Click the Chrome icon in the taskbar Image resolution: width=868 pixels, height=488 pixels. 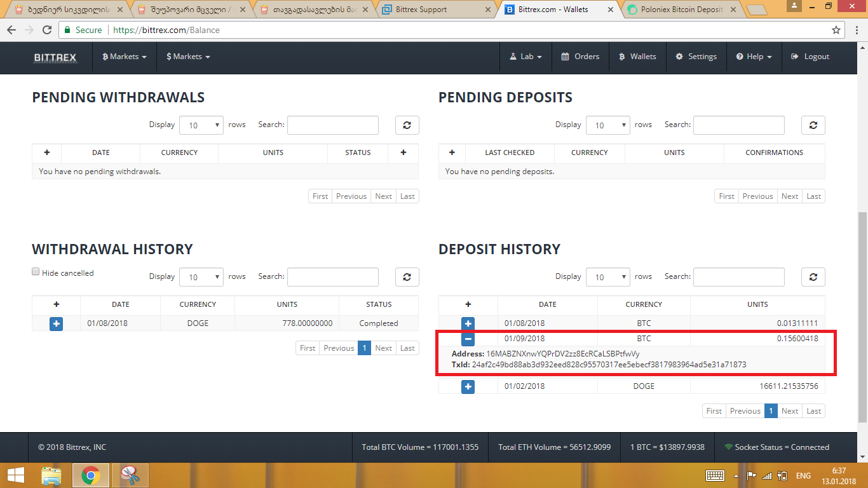91,475
